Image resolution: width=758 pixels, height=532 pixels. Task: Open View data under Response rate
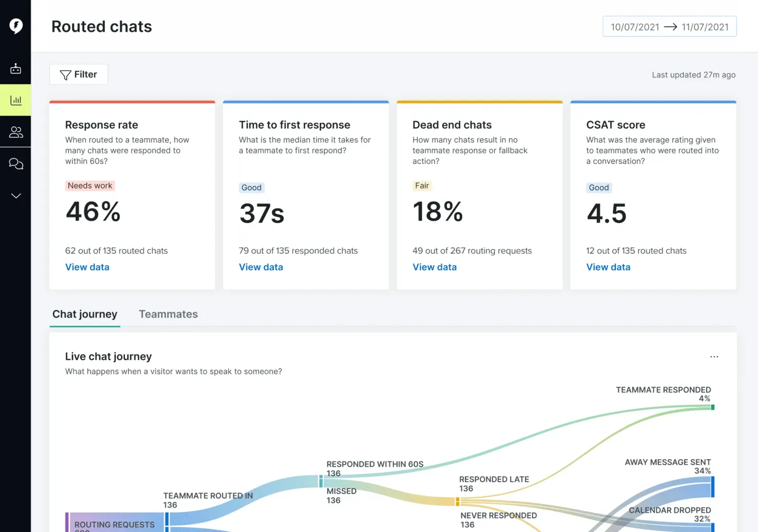[x=87, y=267]
